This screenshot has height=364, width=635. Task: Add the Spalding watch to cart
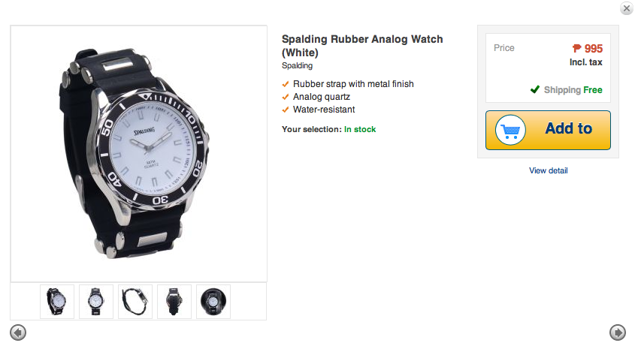548,131
